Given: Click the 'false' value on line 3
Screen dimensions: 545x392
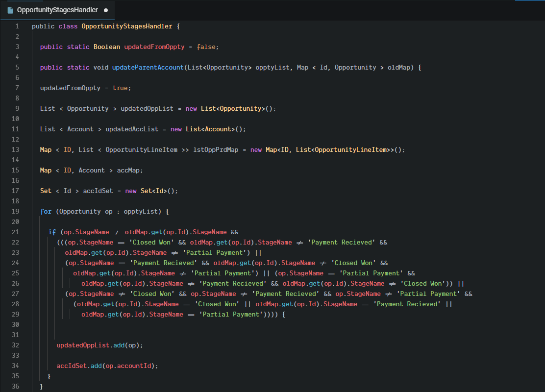Looking at the screenshot, I should pos(206,47).
